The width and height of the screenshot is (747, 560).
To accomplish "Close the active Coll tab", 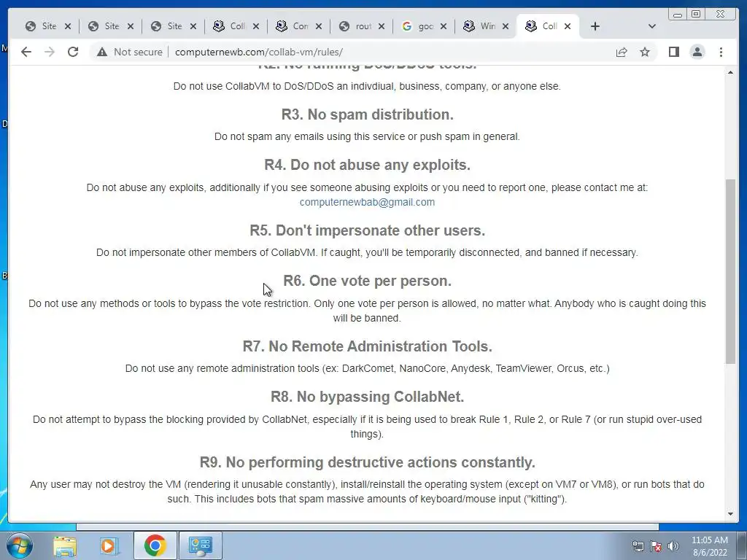I will coord(568,26).
